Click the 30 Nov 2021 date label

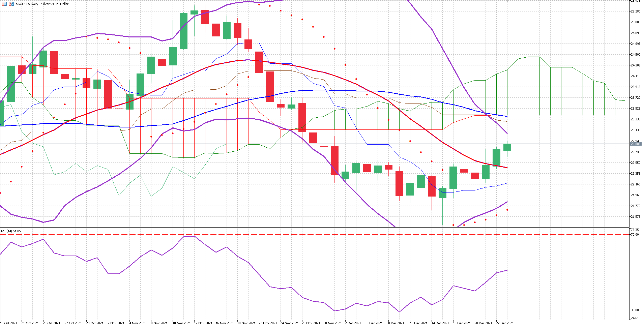(332, 323)
